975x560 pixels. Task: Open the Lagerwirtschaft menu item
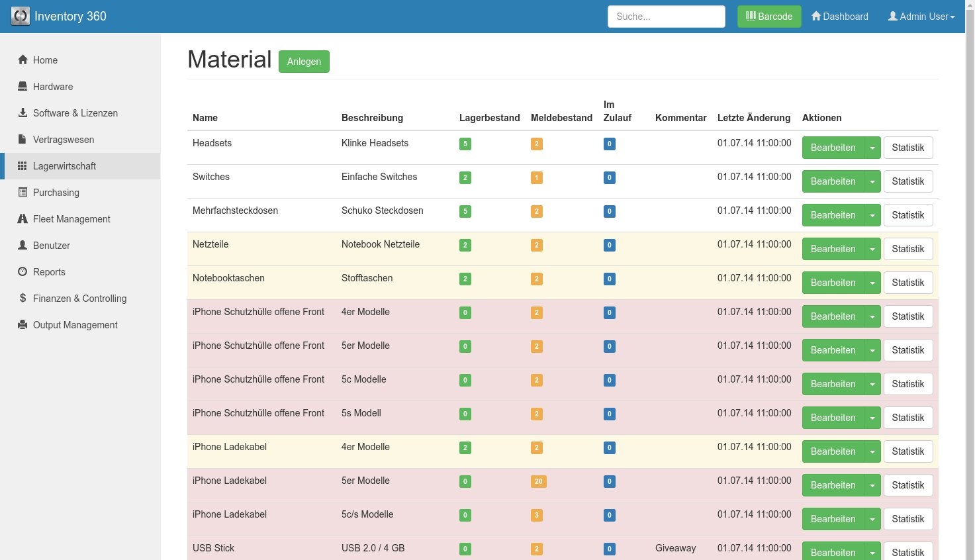pos(64,166)
